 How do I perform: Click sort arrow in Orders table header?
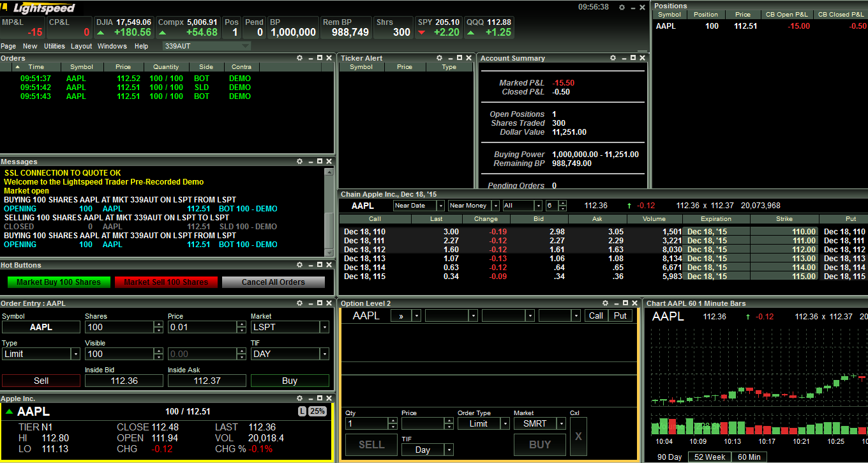17,66
